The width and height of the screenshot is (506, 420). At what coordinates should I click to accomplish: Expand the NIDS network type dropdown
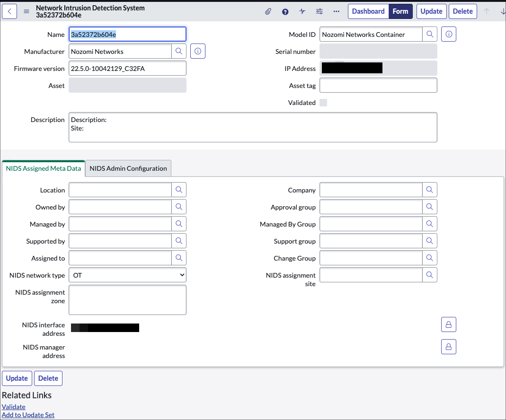pyautogui.click(x=127, y=275)
